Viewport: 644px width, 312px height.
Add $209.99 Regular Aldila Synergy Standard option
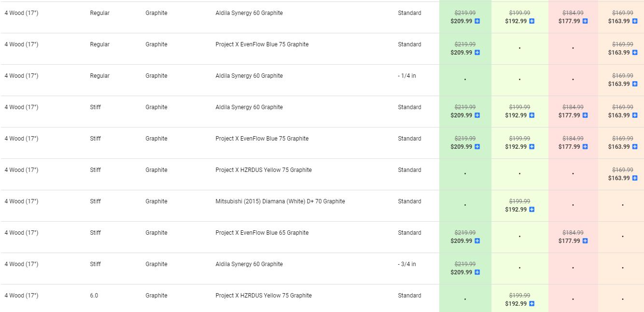pos(477,21)
